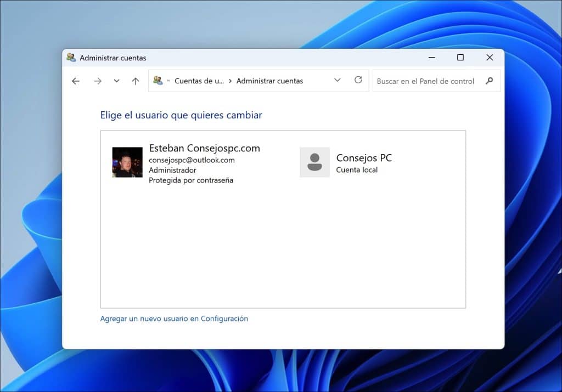Select 'Administrar cuentas' breadcrumb in address bar

pyautogui.click(x=269, y=81)
